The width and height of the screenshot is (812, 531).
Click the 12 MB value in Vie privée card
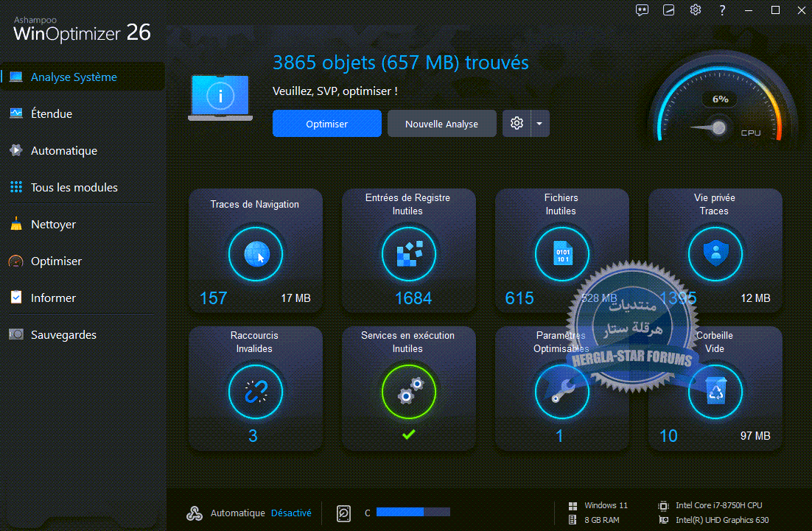(755, 298)
